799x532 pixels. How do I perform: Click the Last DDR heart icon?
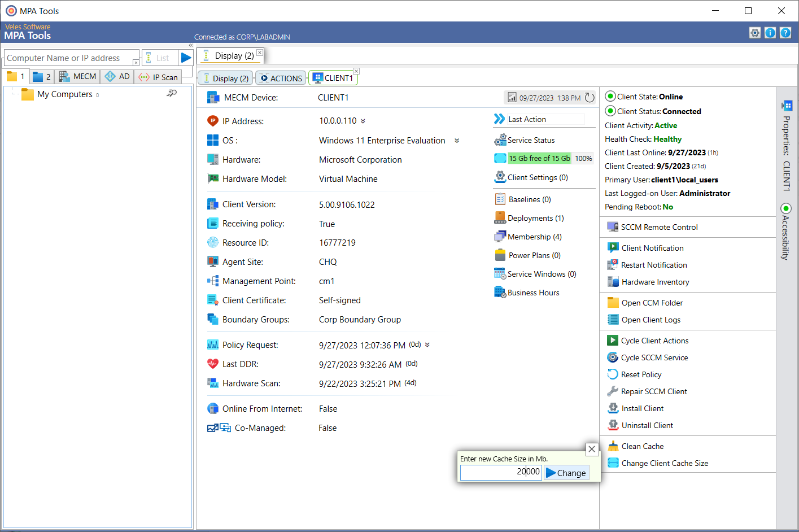point(213,364)
